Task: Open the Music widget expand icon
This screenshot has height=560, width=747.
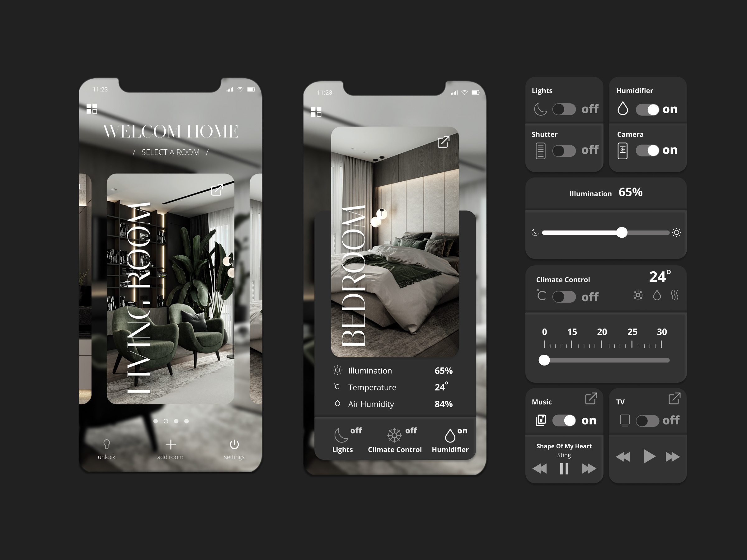Action: pyautogui.click(x=591, y=398)
